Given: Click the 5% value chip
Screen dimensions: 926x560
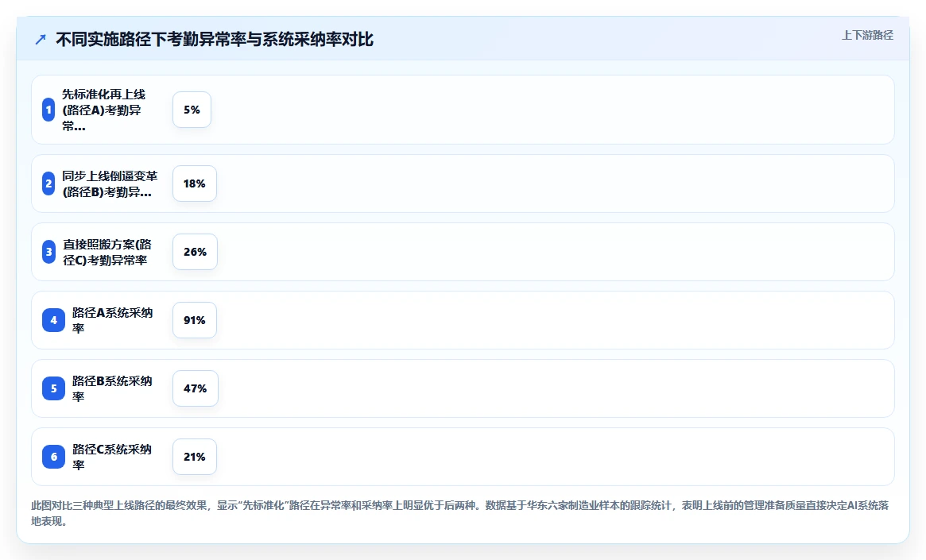Looking at the screenshot, I should click(x=192, y=110).
